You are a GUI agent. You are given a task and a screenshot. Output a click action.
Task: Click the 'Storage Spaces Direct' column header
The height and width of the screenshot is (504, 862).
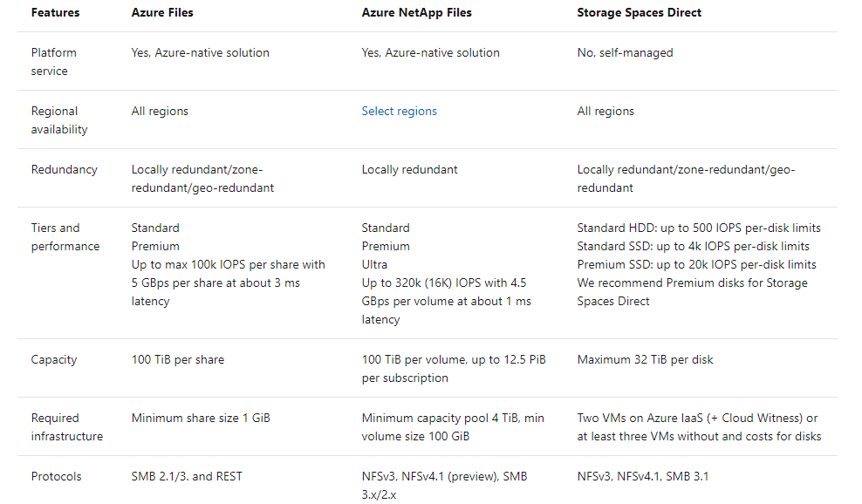(x=639, y=13)
